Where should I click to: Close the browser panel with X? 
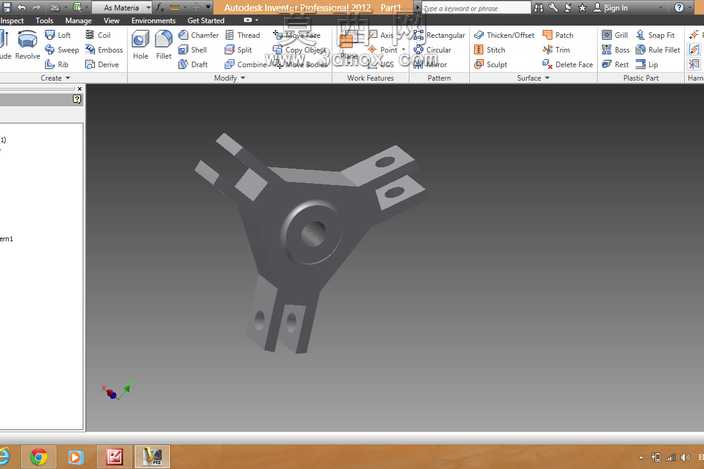[x=79, y=89]
